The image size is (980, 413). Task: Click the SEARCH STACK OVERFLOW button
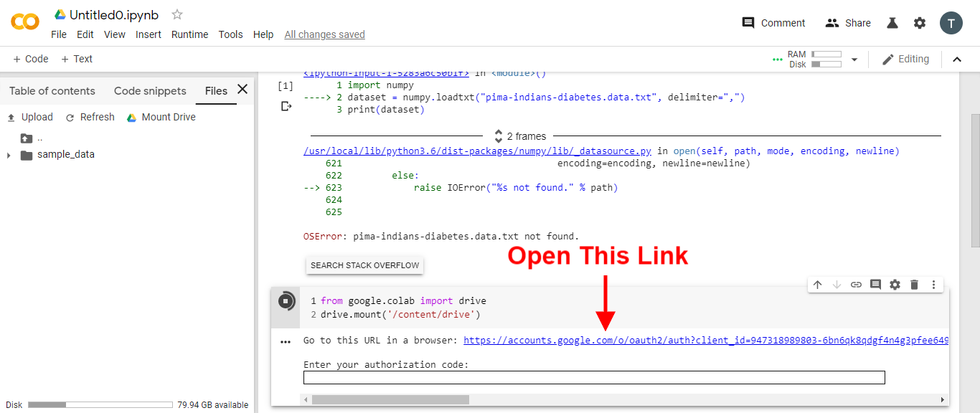coord(364,265)
